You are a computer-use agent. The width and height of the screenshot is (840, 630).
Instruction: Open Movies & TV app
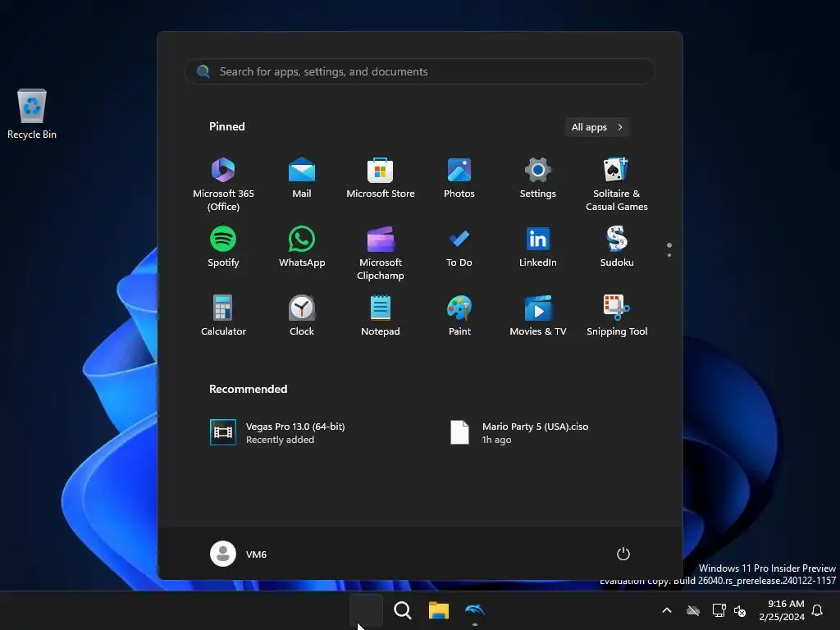pyautogui.click(x=538, y=316)
